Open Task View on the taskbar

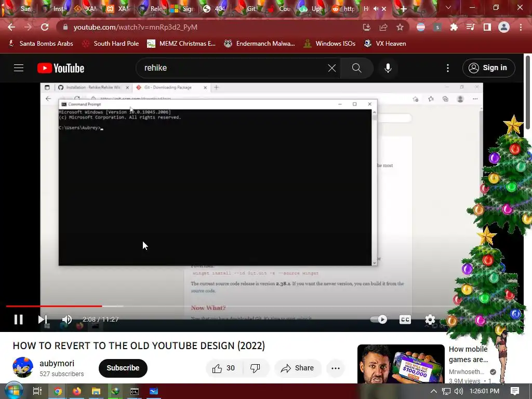coord(37,391)
